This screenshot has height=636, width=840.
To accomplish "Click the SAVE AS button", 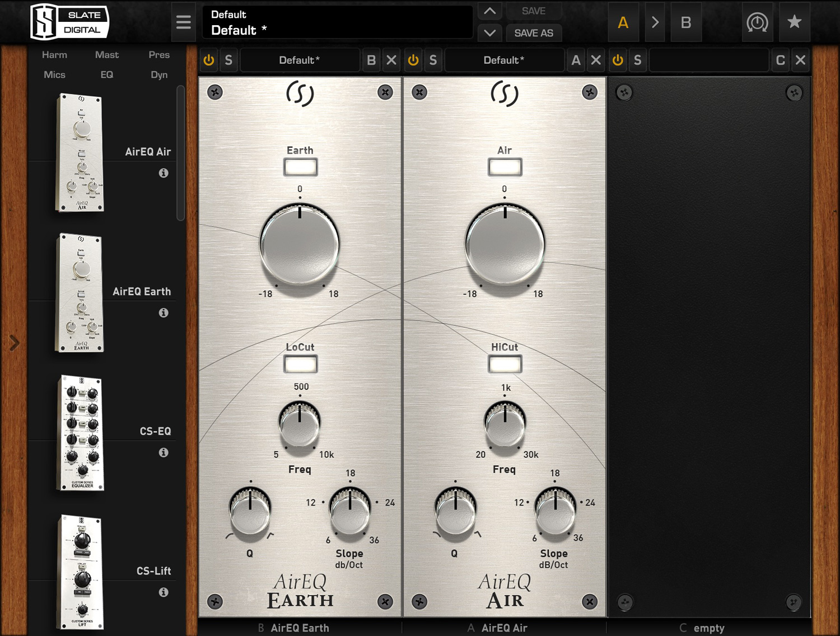I will coord(533,33).
